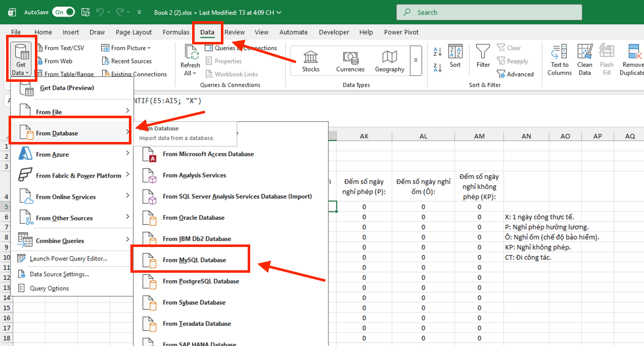Sort ascending A to Z
The image size is (644, 346).
[438, 52]
